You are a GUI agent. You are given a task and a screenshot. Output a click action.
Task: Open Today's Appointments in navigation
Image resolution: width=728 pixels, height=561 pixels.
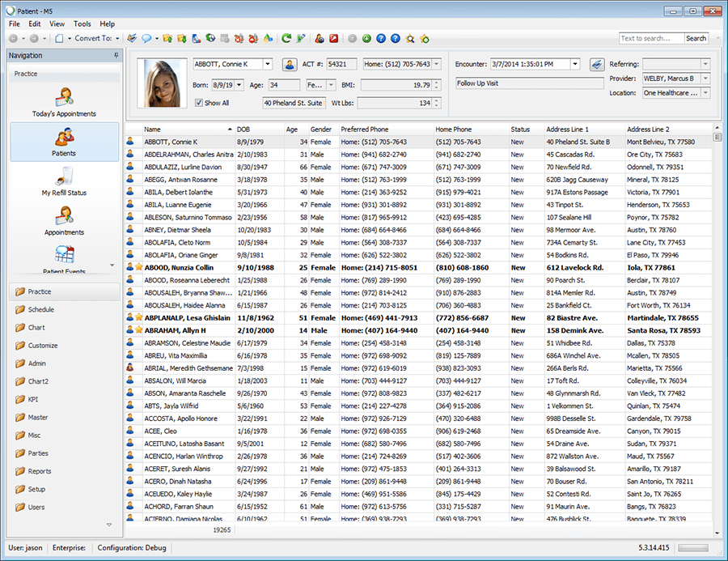(64, 102)
